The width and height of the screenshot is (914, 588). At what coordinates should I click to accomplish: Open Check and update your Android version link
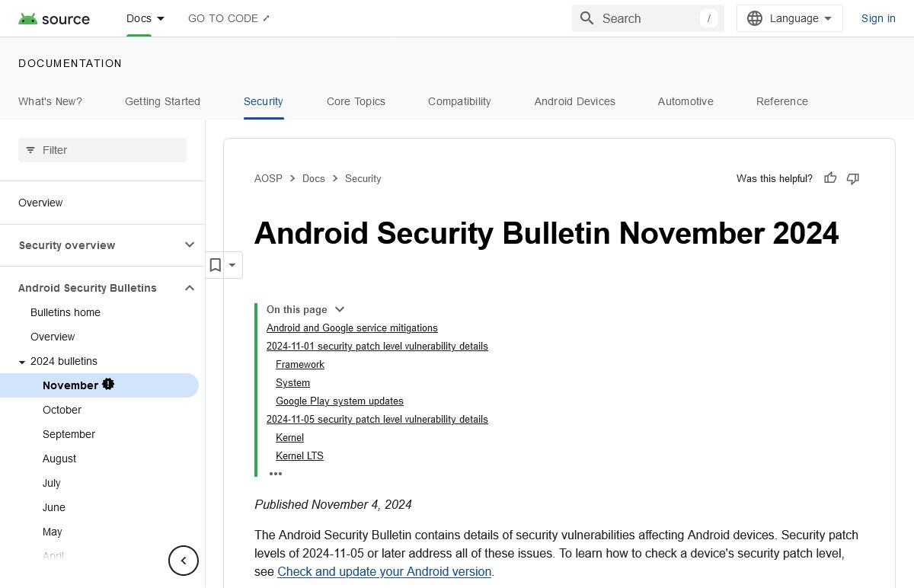pos(384,571)
